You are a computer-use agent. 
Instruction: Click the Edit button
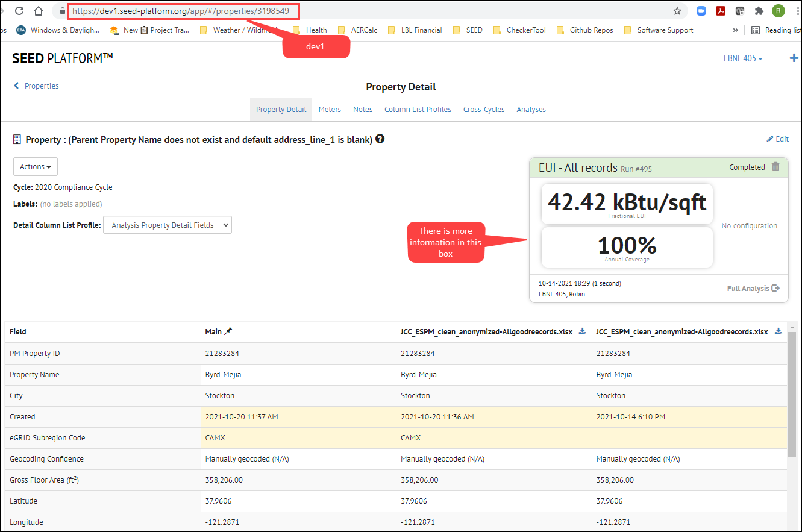point(777,139)
